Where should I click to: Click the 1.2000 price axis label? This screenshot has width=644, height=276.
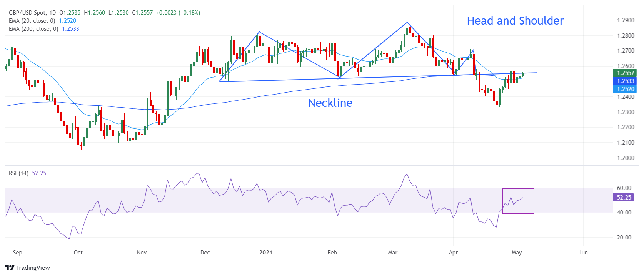(x=626, y=158)
